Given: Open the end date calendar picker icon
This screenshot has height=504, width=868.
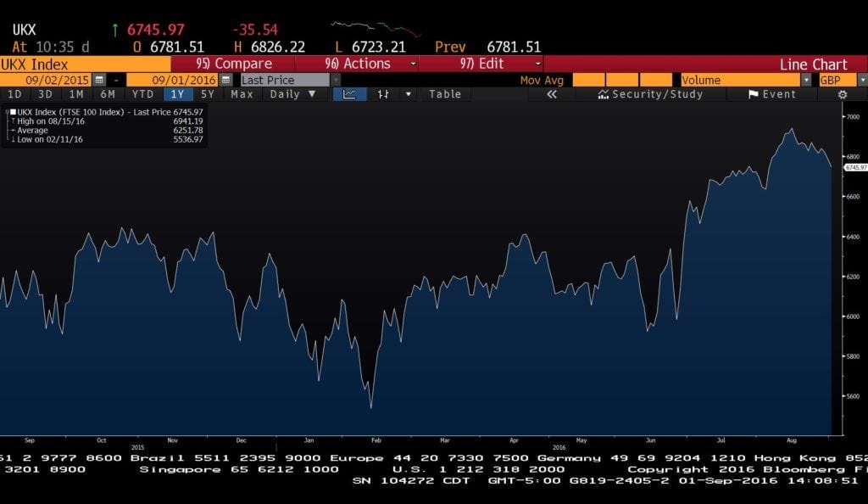Looking at the screenshot, I should pos(225,80).
